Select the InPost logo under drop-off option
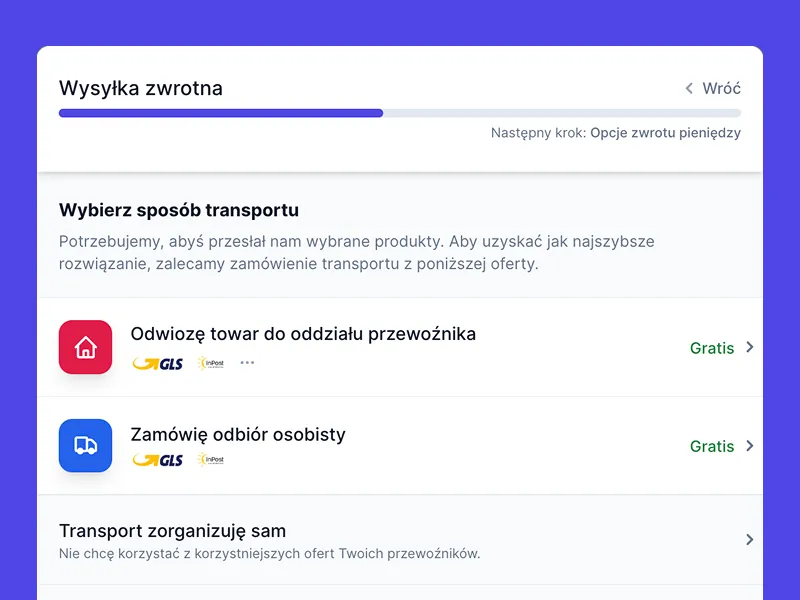The height and width of the screenshot is (600, 800). tap(210, 364)
